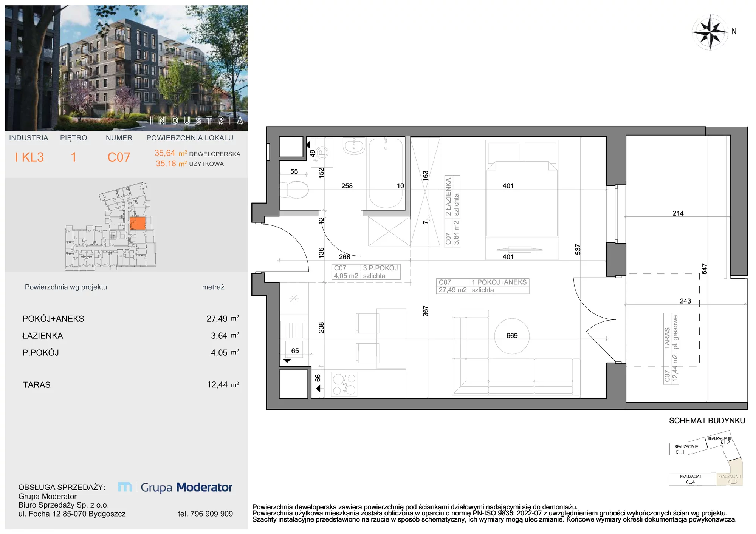Click the 'P.POKÓJ' row in area table

130,353
